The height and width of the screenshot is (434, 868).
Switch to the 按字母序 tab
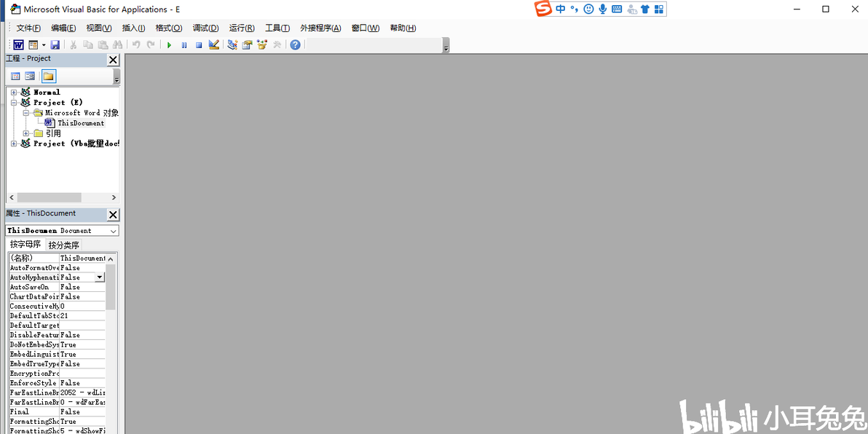pyautogui.click(x=25, y=244)
